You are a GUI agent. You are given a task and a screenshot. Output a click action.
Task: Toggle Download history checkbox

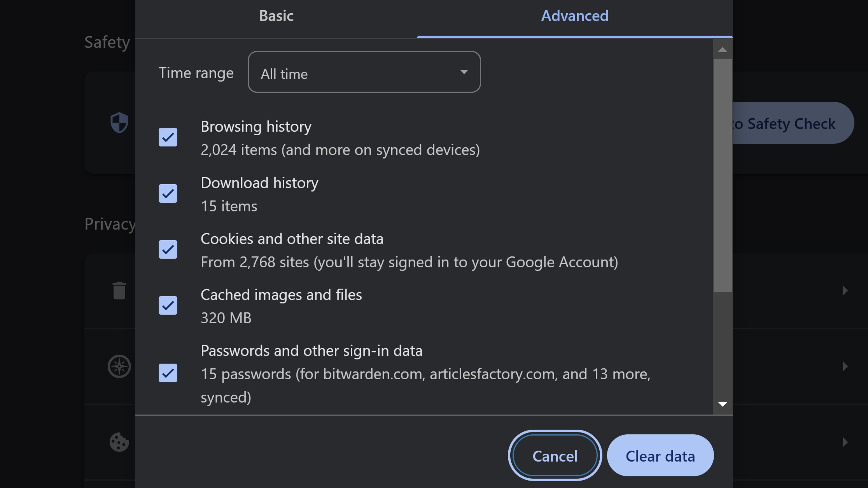pyautogui.click(x=168, y=193)
